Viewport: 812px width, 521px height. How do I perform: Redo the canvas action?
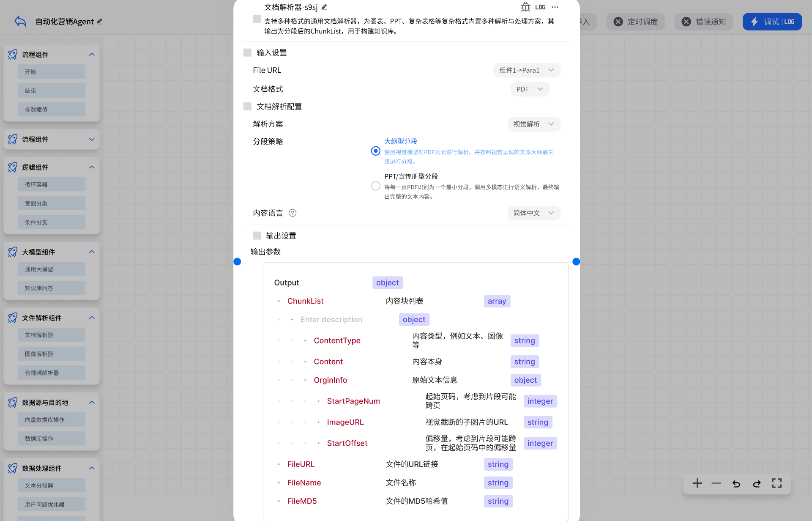pyautogui.click(x=757, y=483)
